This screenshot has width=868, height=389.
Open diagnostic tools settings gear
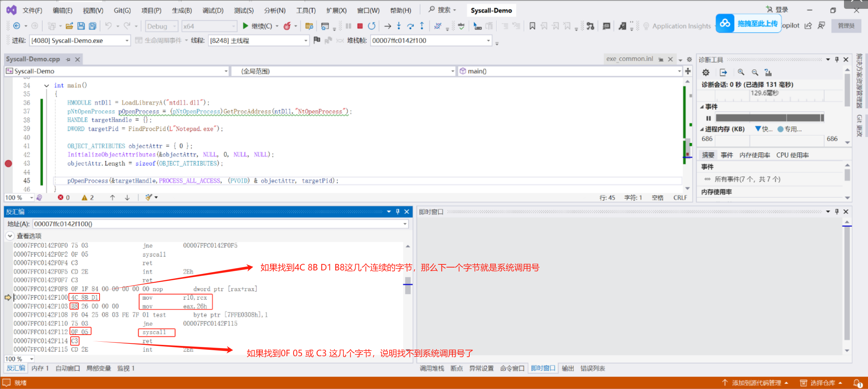[x=706, y=72]
